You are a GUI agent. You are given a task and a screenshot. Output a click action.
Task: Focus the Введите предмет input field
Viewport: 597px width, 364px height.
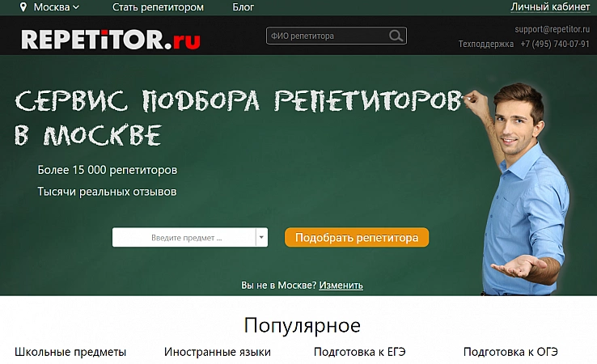[x=184, y=238]
